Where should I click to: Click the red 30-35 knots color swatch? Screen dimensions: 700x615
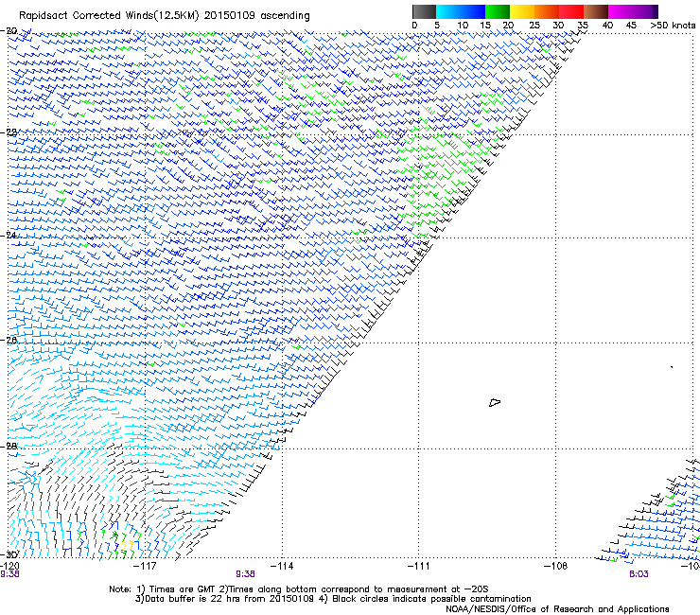point(571,11)
